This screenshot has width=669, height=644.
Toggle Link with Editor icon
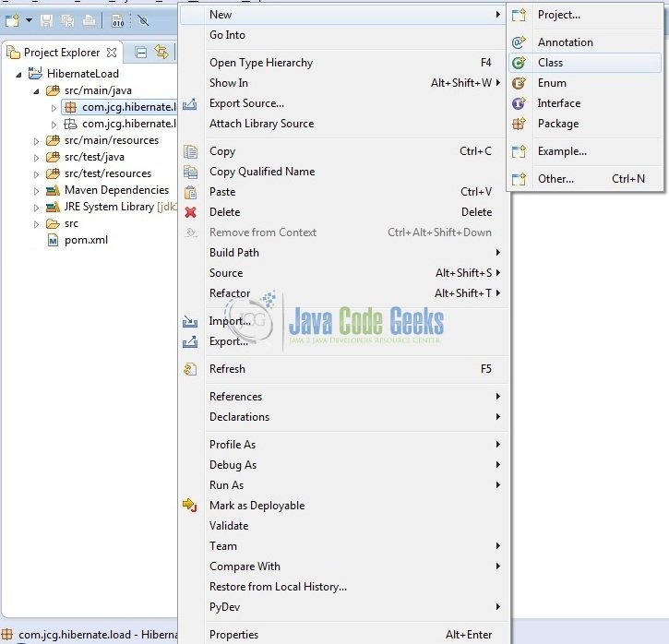pos(161,52)
